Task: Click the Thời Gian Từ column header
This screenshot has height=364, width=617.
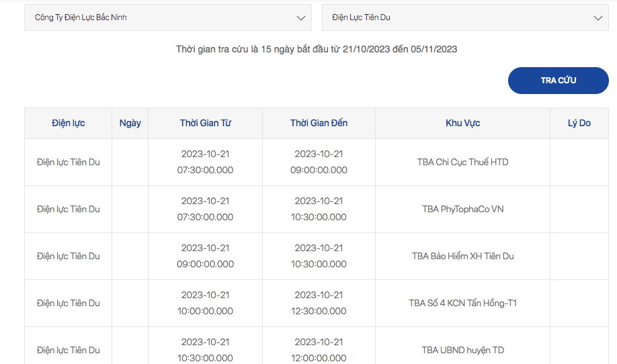Action: tap(206, 123)
